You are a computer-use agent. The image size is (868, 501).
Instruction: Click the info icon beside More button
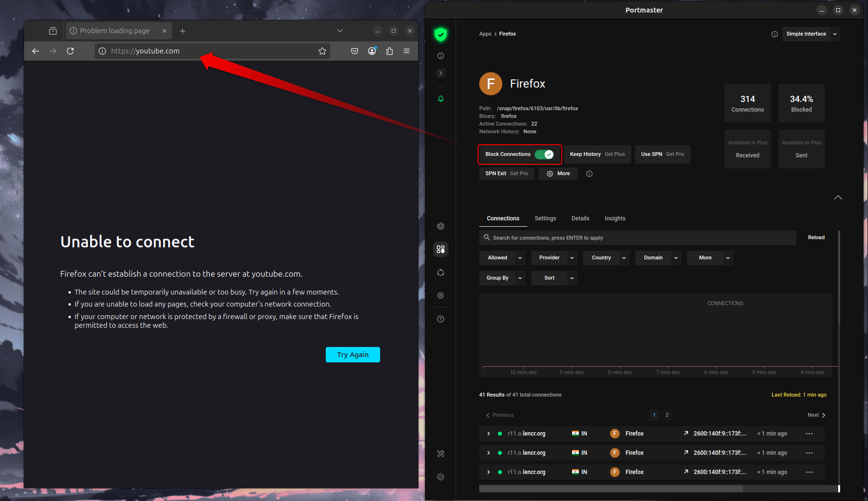(x=589, y=174)
